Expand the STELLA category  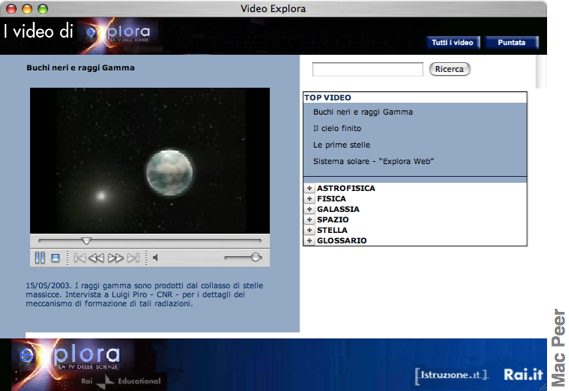(309, 230)
